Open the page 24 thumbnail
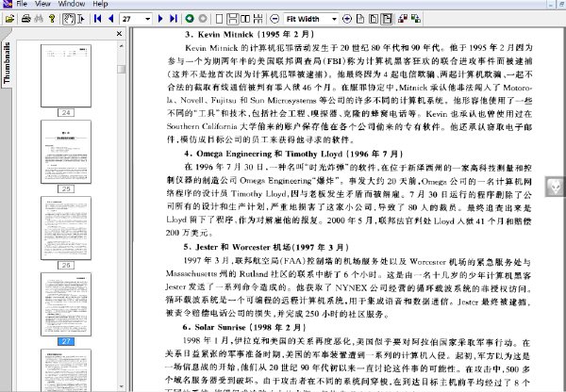This screenshot has height=392, width=566. tap(66, 75)
